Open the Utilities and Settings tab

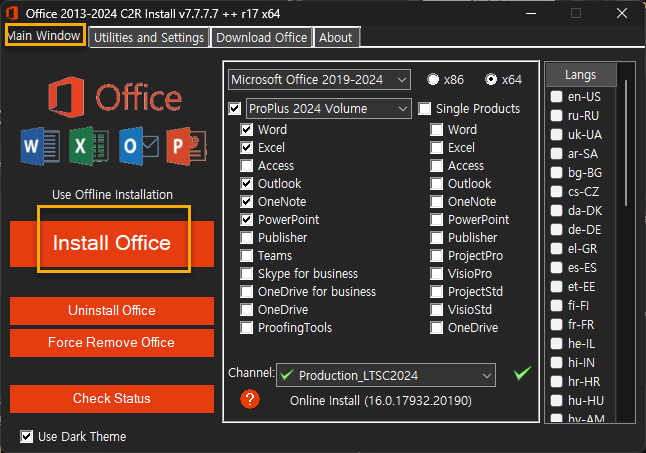coord(149,37)
